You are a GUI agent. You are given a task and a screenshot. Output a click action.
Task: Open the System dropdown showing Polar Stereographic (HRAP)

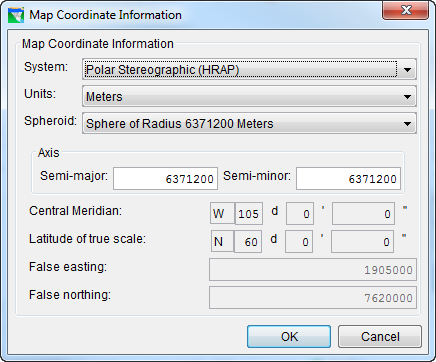pos(249,69)
